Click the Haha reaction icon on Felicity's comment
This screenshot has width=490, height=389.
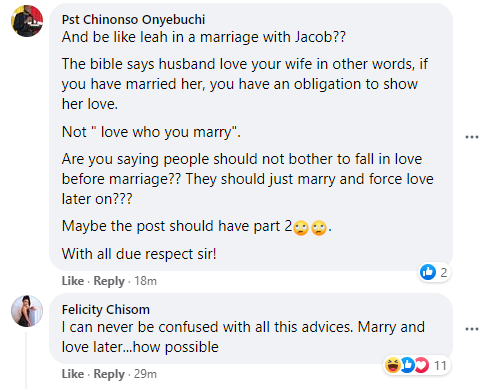pyautogui.click(x=393, y=365)
